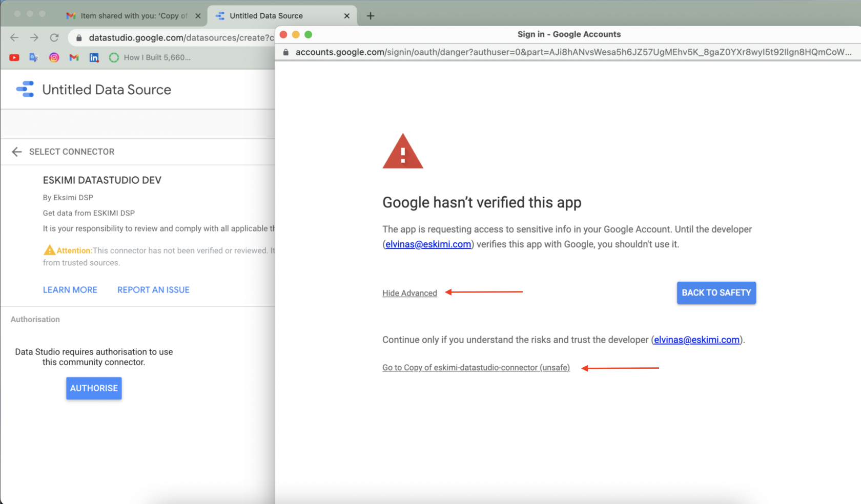Screen dimensions: 861x504
Task: Click 'Google hasn't verified this app' heading
Action: tap(482, 202)
